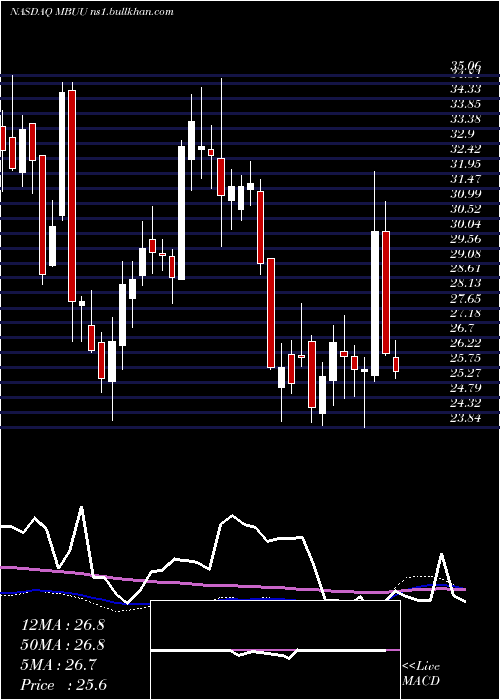Click the 32.9 price axis label

(462, 134)
